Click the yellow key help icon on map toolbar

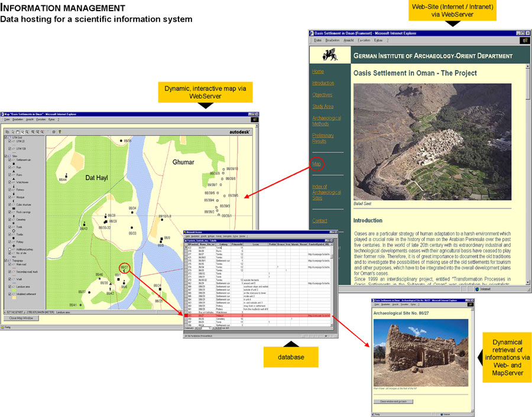60,132
